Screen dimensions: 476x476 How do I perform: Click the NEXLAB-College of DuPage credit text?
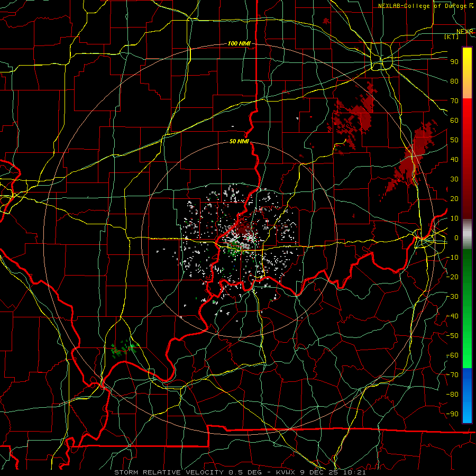[x=422, y=6]
